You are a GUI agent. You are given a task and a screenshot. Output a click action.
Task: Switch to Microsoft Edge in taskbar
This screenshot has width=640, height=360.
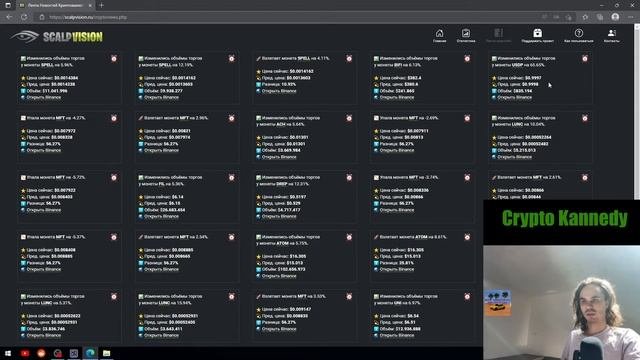pyautogui.click(x=90, y=353)
